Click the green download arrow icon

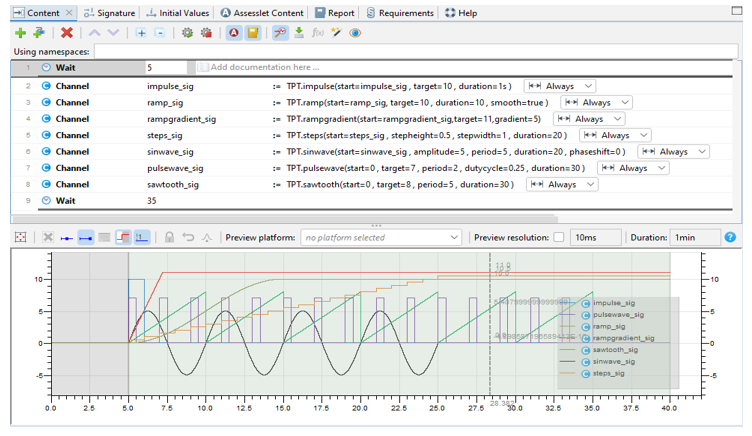299,33
